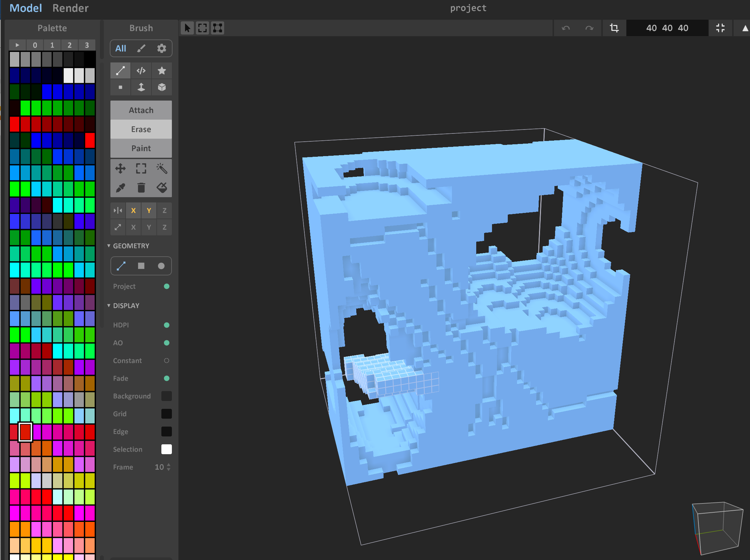Activate Paint brush mode
This screenshot has height=560, width=750.
[x=141, y=148]
